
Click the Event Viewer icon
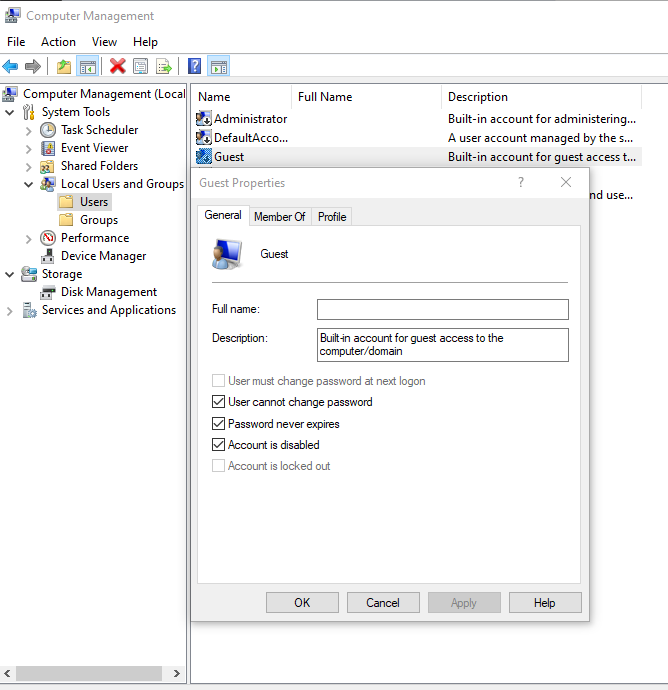click(x=48, y=148)
